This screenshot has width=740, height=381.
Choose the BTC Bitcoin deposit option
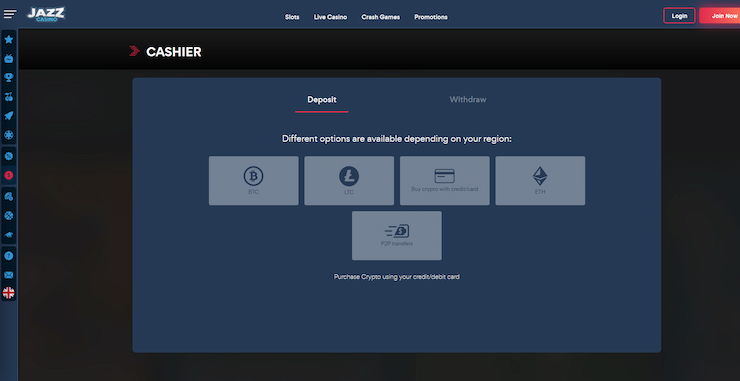[253, 181]
